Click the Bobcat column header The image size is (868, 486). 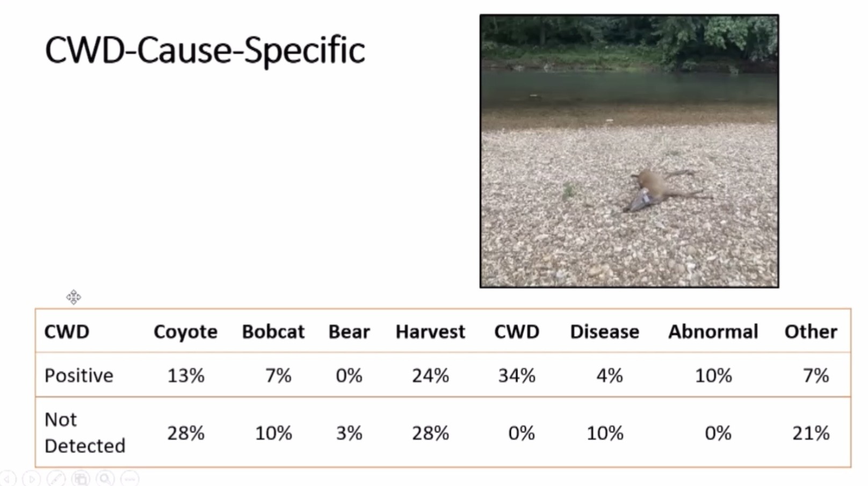pos(273,332)
